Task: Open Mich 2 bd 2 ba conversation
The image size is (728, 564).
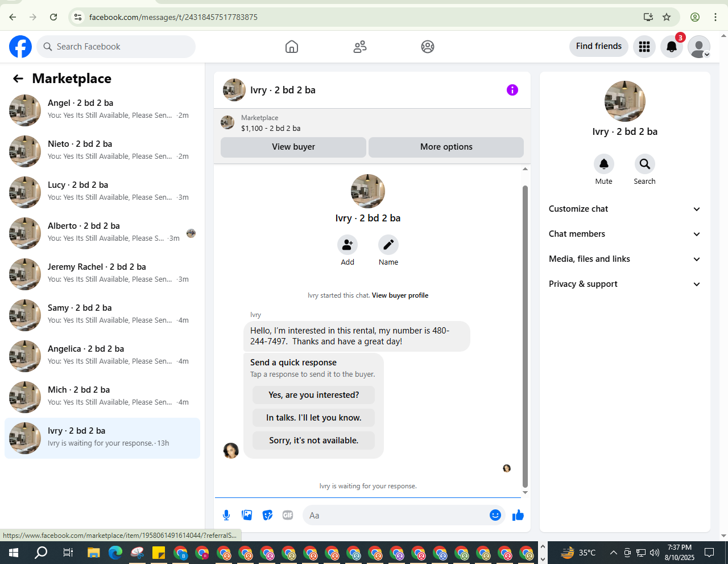Action: click(102, 397)
